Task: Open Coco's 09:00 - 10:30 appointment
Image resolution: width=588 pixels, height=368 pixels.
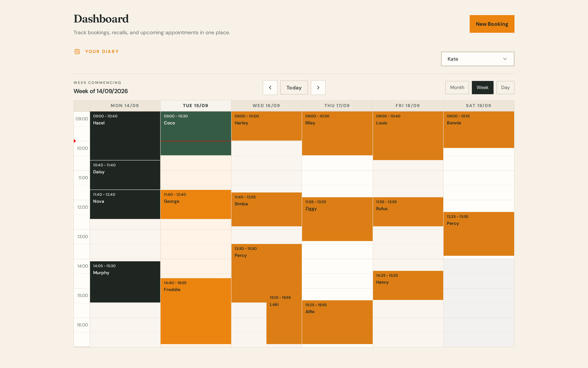Action: pyautogui.click(x=196, y=133)
